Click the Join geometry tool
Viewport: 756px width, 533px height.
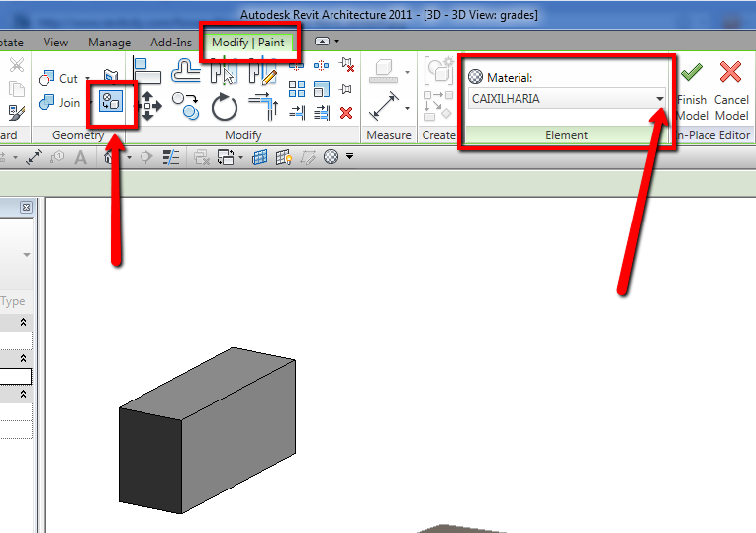coord(58,102)
